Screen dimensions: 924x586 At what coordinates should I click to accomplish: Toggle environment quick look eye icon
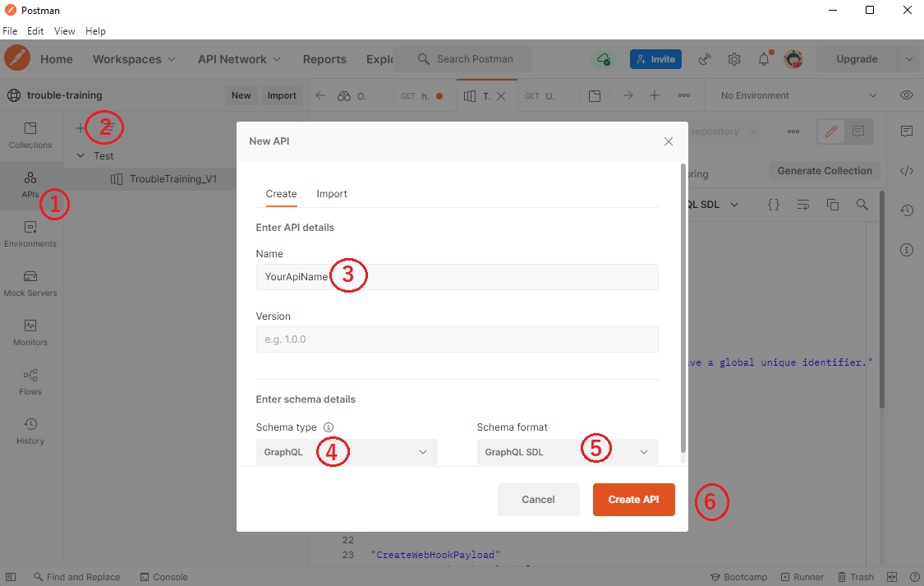tap(906, 95)
